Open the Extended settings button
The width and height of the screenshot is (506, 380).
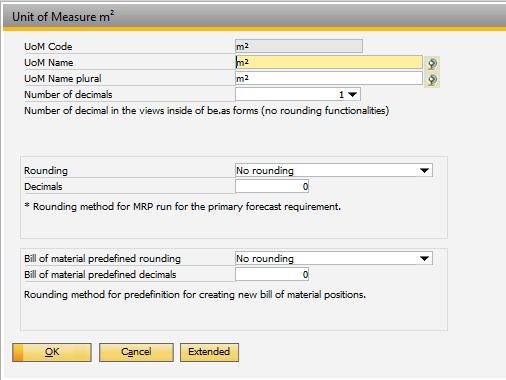209,352
